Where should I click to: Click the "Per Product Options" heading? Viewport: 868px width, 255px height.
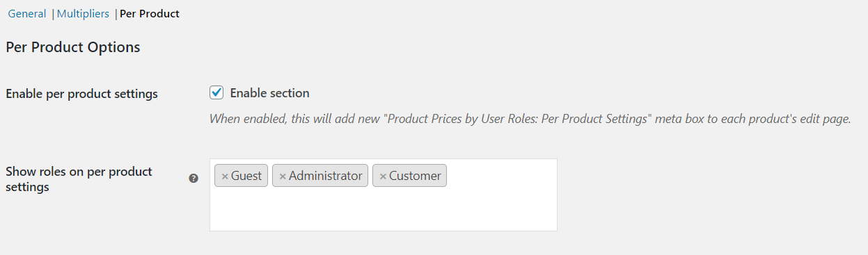(x=73, y=47)
